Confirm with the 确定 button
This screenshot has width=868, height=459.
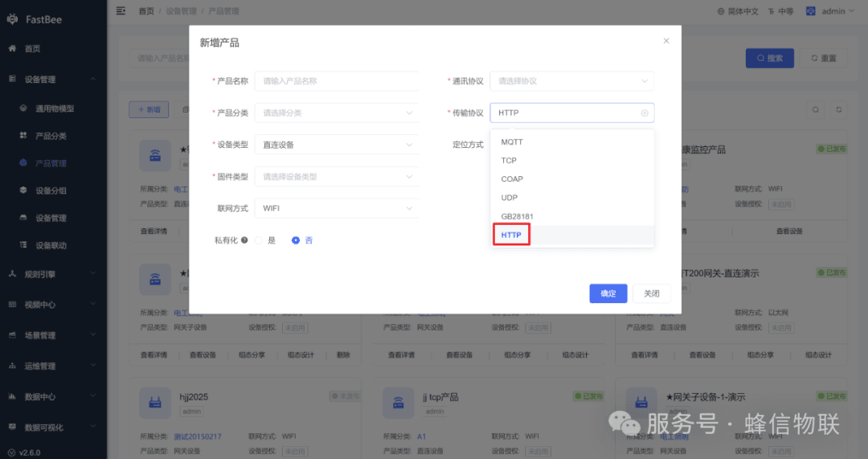coord(608,293)
